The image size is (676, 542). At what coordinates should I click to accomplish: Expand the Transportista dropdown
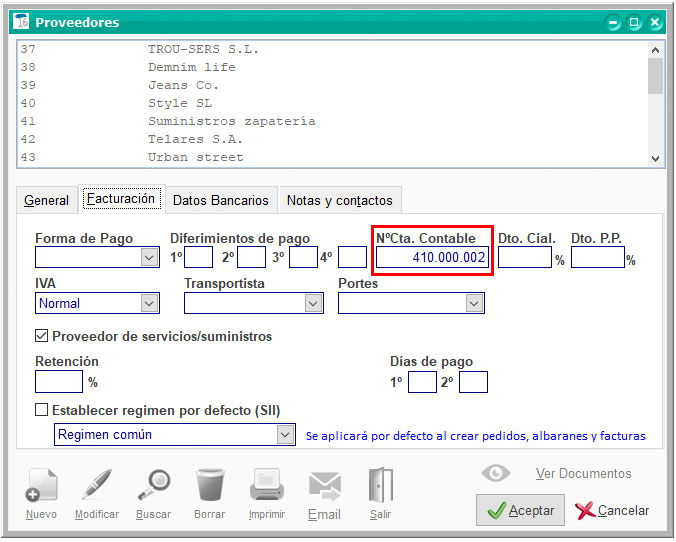tap(313, 304)
